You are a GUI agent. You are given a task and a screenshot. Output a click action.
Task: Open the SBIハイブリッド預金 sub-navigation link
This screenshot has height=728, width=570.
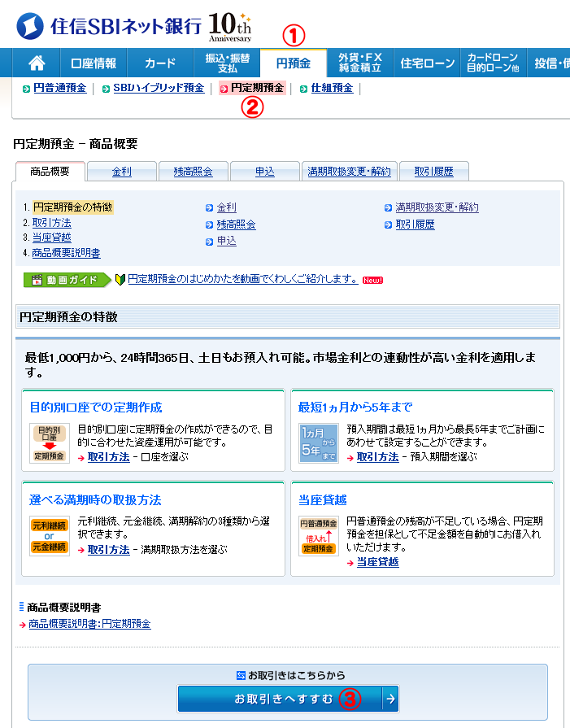(159, 88)
